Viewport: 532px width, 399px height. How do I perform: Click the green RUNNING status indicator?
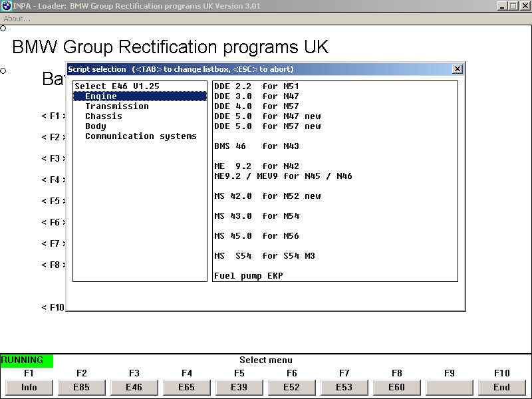click(x=27, y=360)
